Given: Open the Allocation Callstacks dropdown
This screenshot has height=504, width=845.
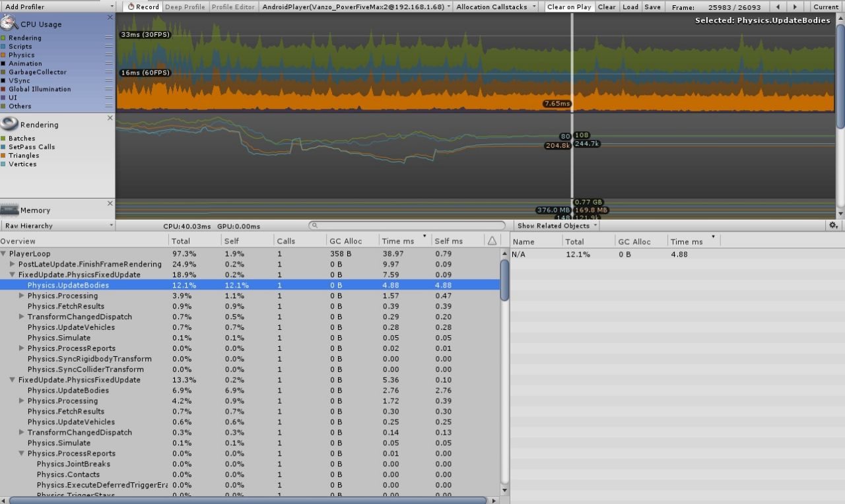Looking at the screenshot, I should point(495,7).
